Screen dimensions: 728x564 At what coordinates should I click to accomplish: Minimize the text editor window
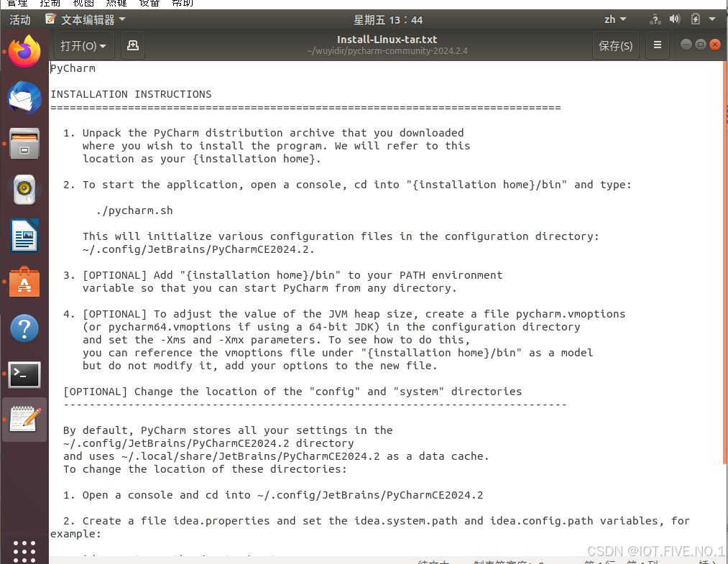686,45
